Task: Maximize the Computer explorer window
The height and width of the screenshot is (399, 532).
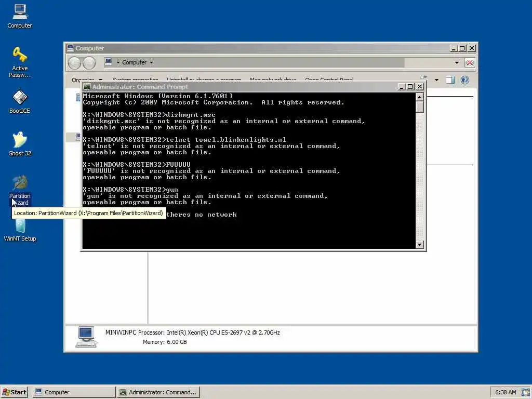Action: pyautogui.click(x=462, y=48)
